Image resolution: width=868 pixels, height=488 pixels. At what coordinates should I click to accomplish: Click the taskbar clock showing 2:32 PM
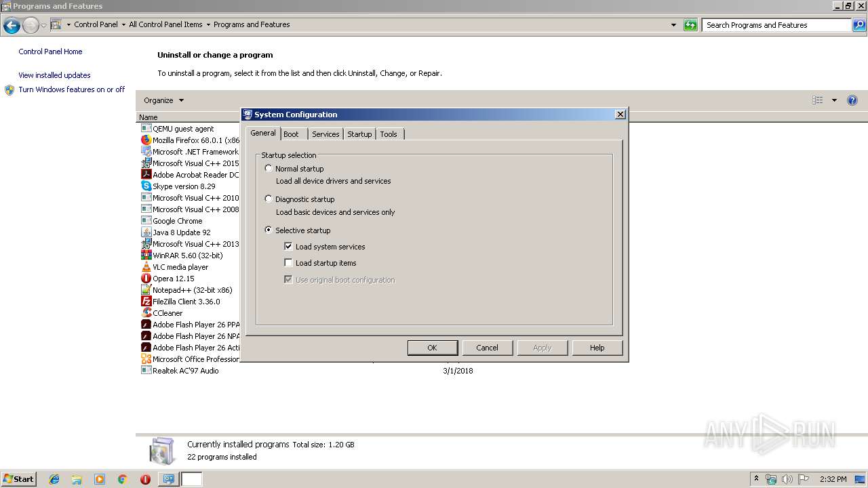tap(833, 479)
